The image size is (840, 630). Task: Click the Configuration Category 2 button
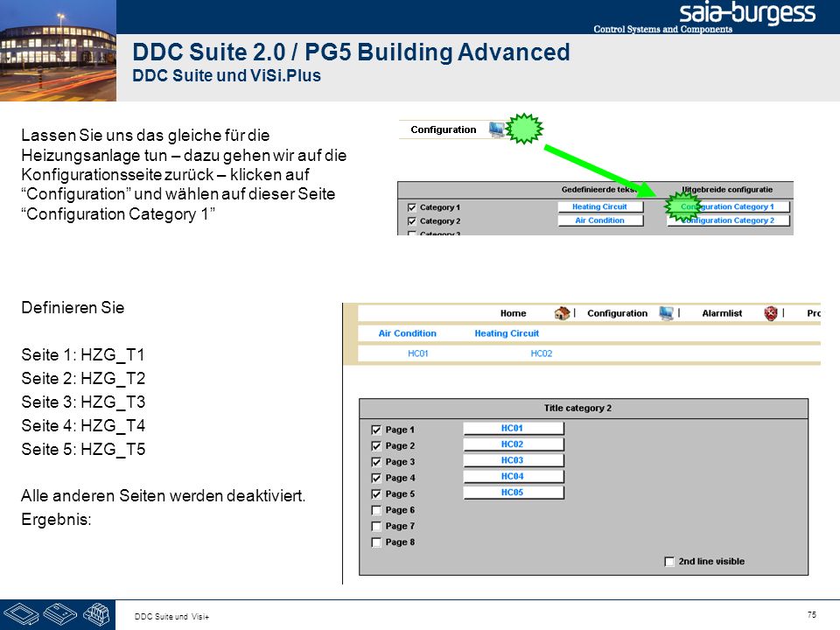tap(729, 220)
